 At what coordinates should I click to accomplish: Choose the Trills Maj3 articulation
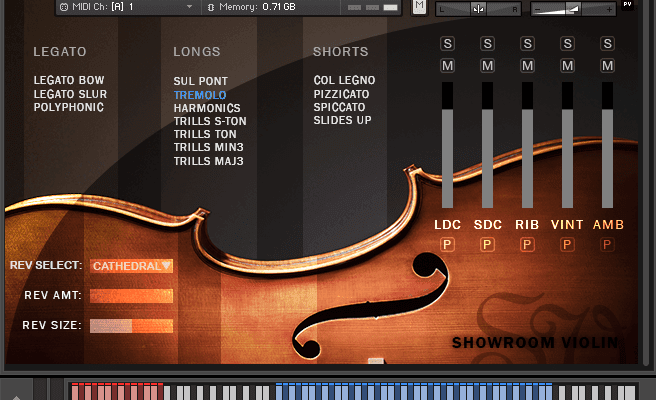click(208, 160)
